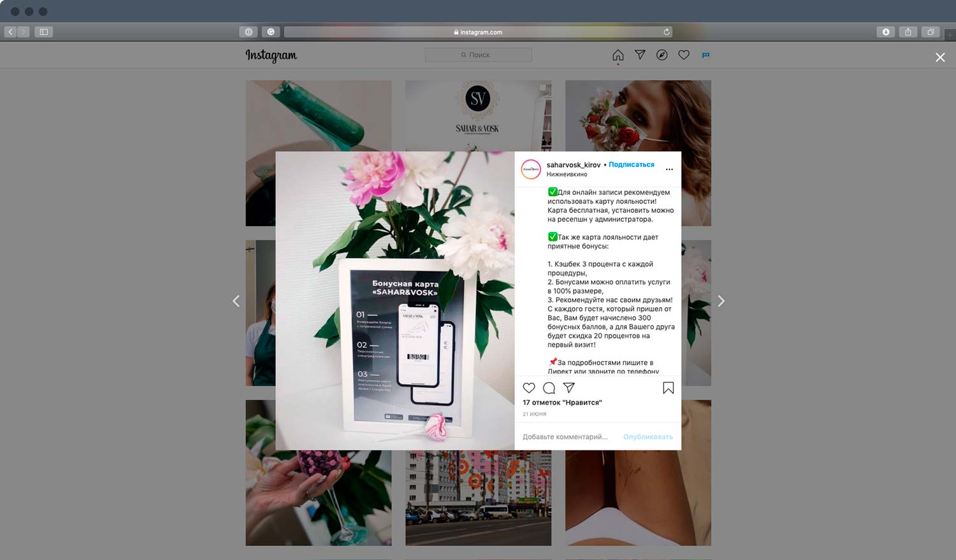Open post options three-dot menu
Image resolution: width=956 pixels, height=560 pixels.
669,169
